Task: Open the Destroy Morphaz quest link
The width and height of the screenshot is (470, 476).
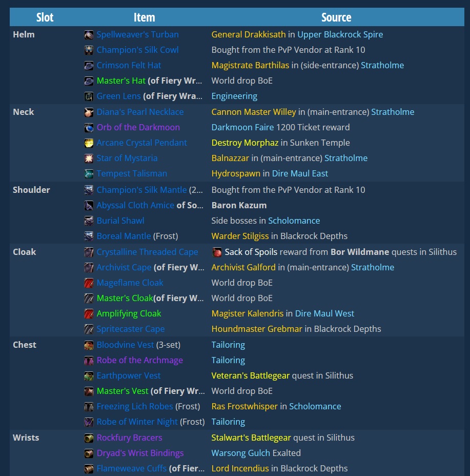Action: [x=245, y=143]
